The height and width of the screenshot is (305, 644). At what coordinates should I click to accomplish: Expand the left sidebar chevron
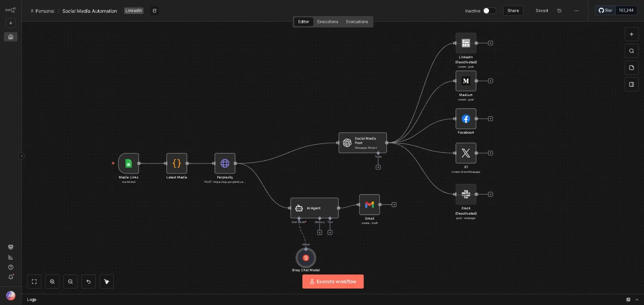pyautogui.click(x=21, y=156)
